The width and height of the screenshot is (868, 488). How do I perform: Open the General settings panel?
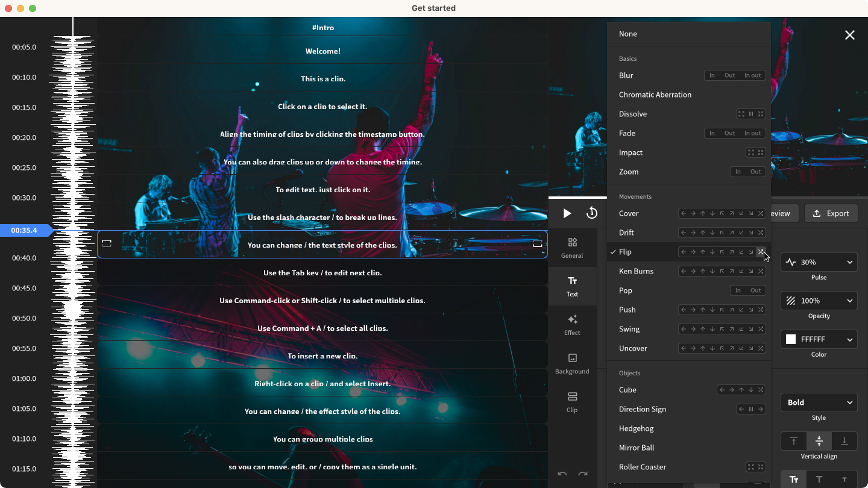tap(572, 247)
